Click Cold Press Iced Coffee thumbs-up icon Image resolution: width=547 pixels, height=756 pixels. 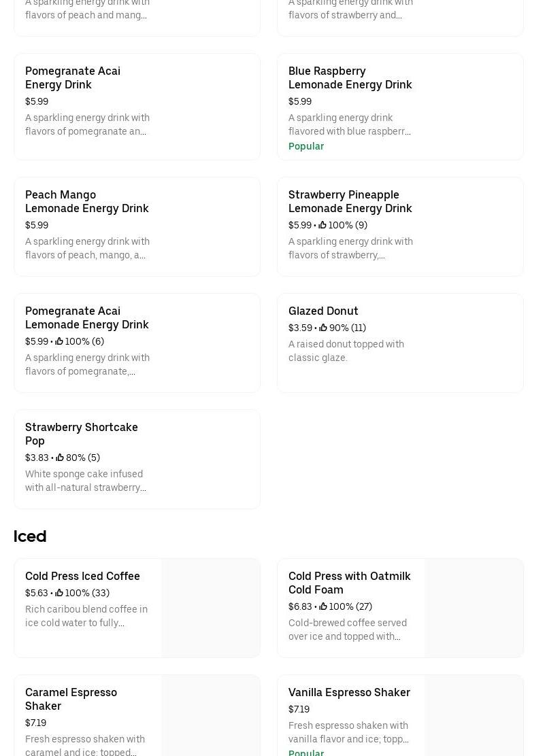click(x=59, y=593)
